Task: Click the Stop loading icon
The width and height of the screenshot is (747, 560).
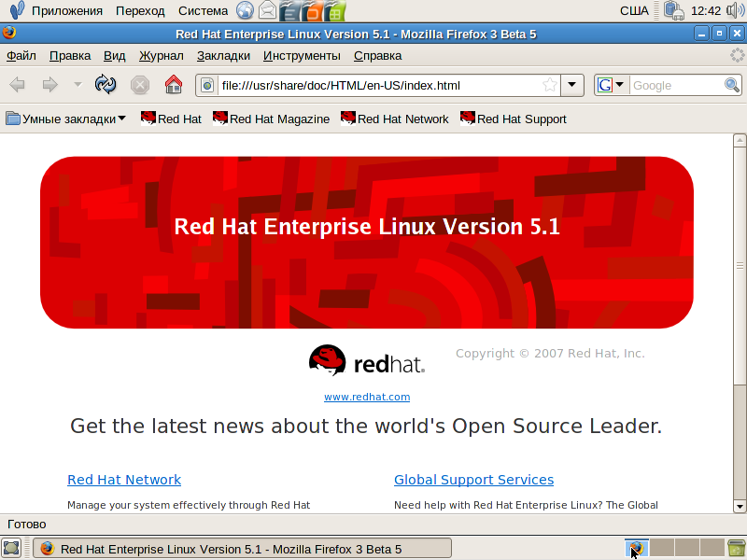Action: [140, 85]
